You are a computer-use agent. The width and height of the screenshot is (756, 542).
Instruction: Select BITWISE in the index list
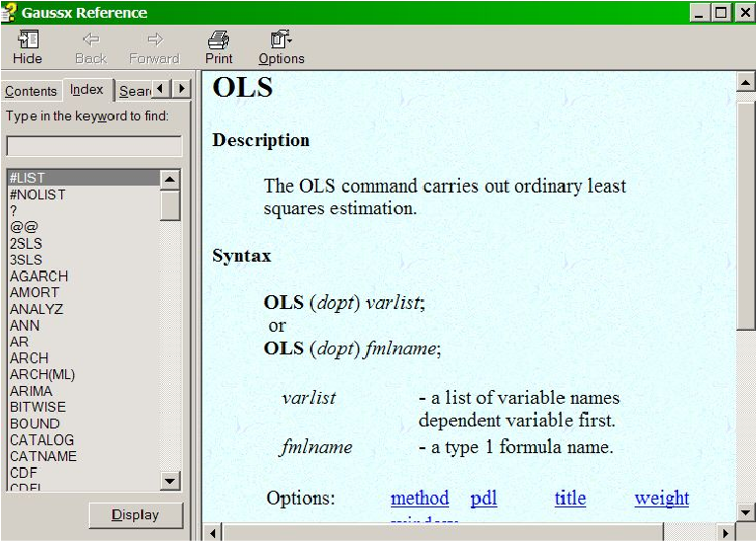84,407
